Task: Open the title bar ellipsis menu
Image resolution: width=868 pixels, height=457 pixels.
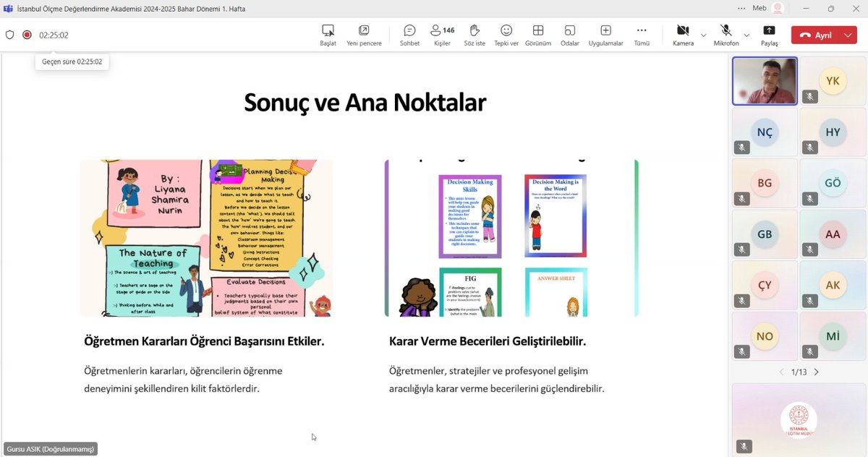Action: pyautogui.click(x=742, y=8)
